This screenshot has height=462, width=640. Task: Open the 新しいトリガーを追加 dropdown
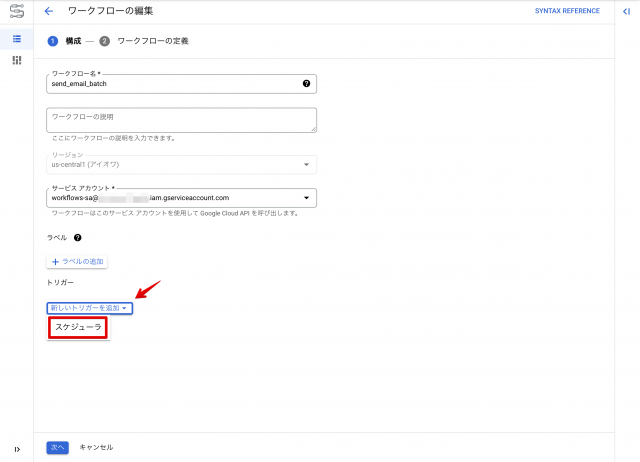tap(89, 308)
